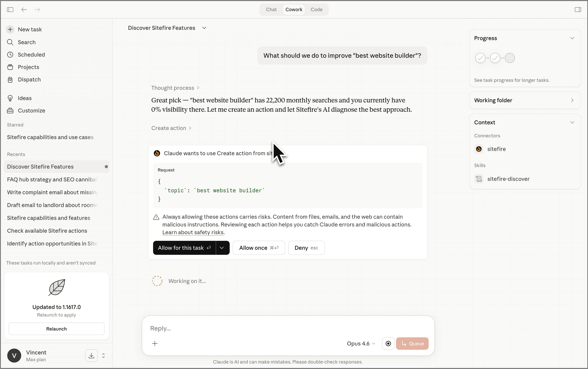Click the third pending progress step circle

510,58
